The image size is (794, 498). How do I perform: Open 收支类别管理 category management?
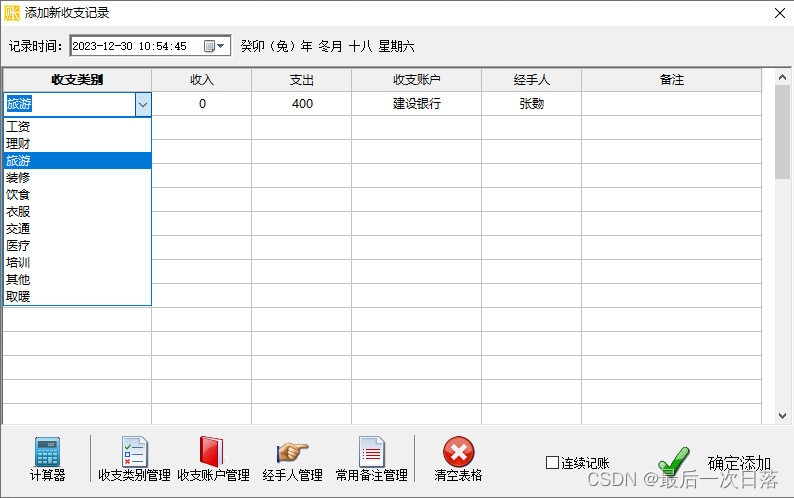point(134,459)
